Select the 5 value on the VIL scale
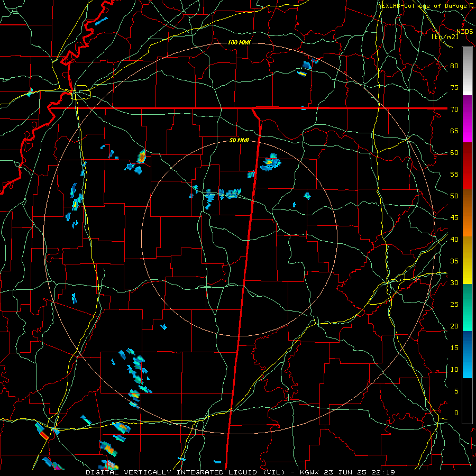476x476 pixels. pyautogui.click(x=456, y=391)
